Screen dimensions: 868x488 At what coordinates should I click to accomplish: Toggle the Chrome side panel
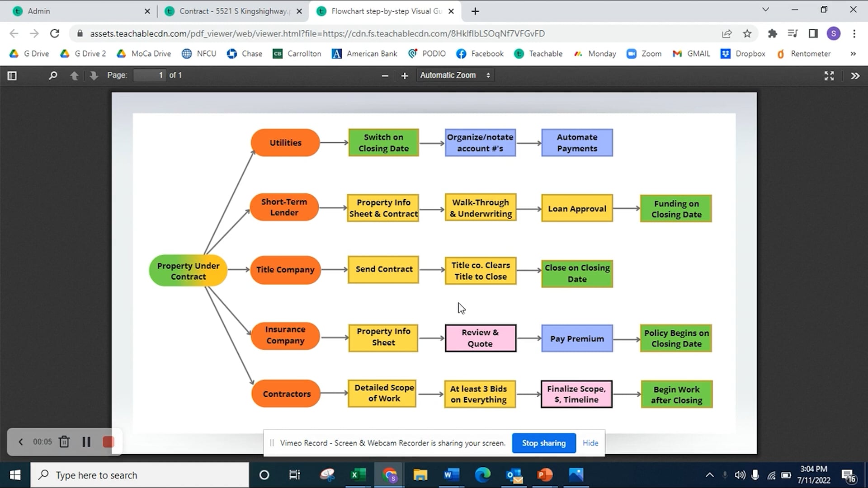(x=813, y=33)
